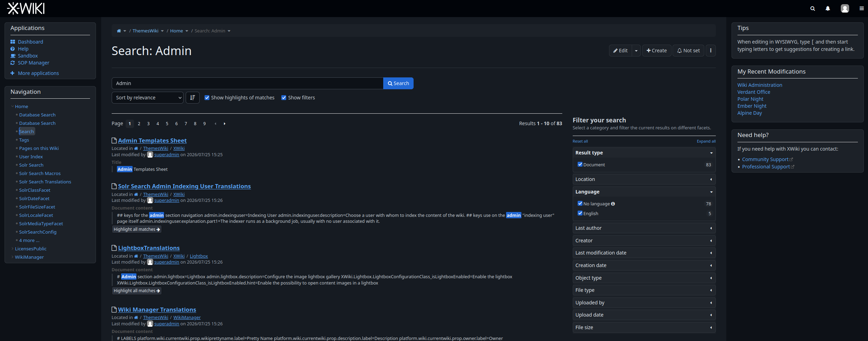868x341 pixels.
Task: Click the breadcrumb home icon
Action: point(119,31)
